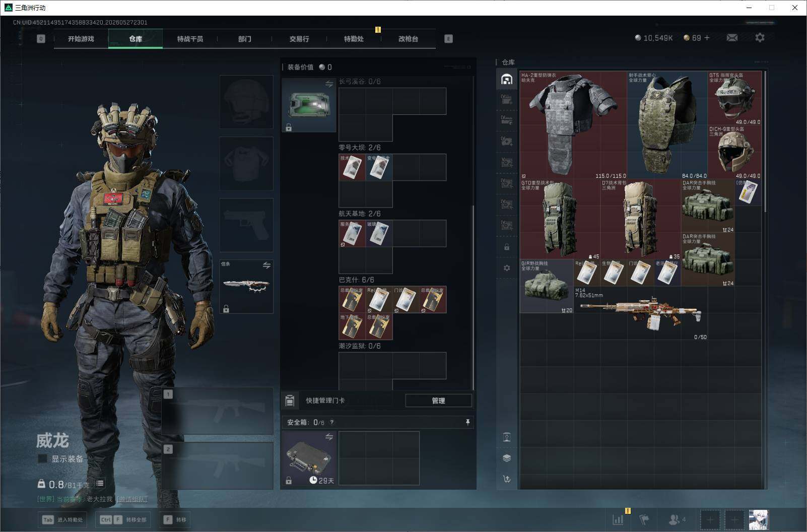The width and height of the screenshot is (807, 532).
Task: Open the locked warehouse expansion slot
Action: pyautogui.click(x=507, y=247)
